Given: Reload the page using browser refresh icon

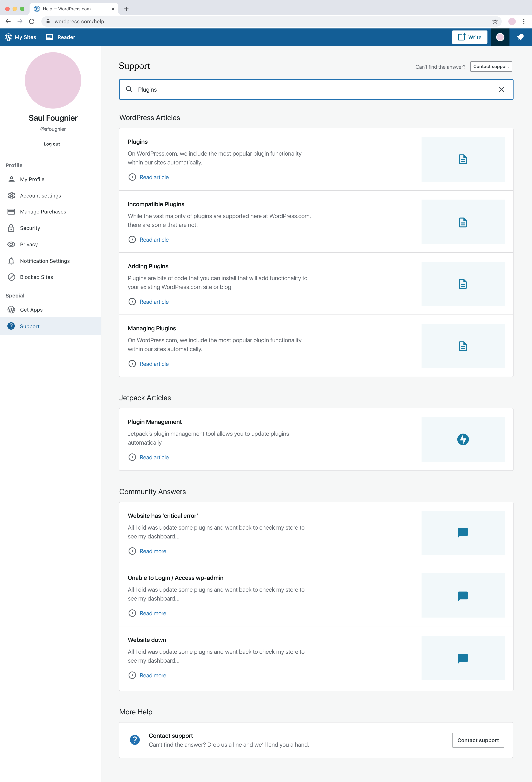Looking at the screenshot, I should tap(32, 22).
